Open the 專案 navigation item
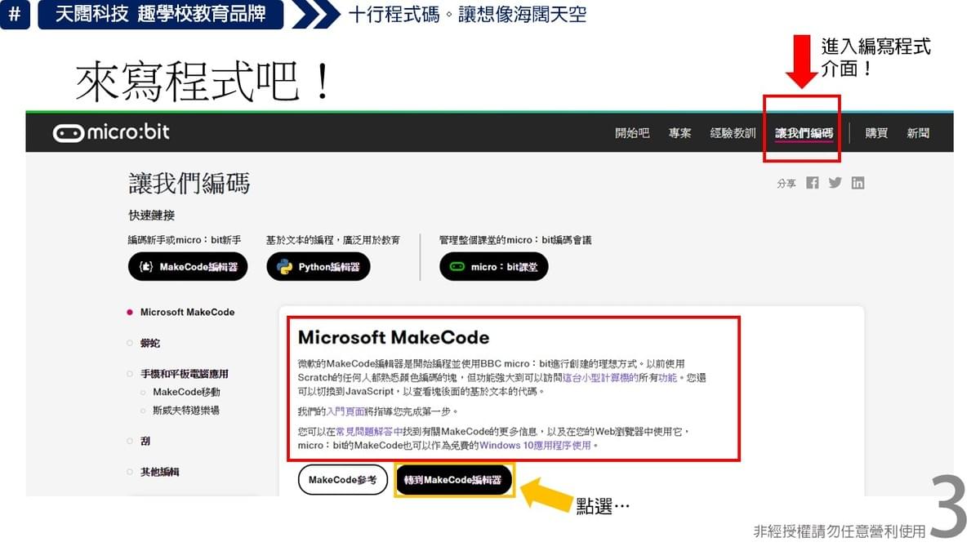The image size is (980, 551). pyautogui.click(x=679, y=133)
